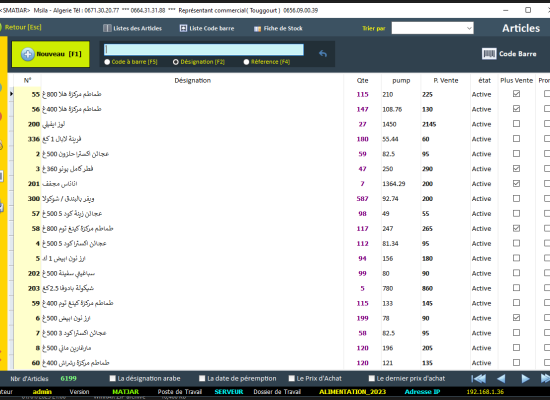This screenshot has width=550, height=400.
Task: Sort by P. Vente column header
Action: pos(445,80)
